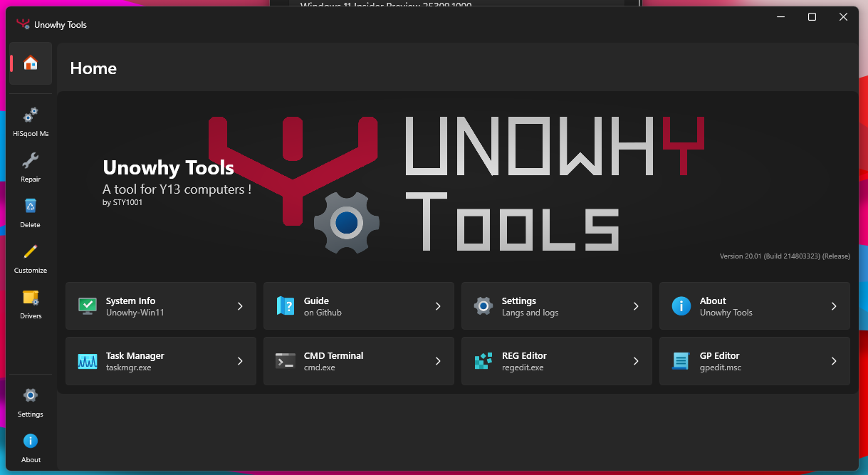This screenshot has height=475, width=868.
Task: Click the version build number text
Action: pos(785,256)
